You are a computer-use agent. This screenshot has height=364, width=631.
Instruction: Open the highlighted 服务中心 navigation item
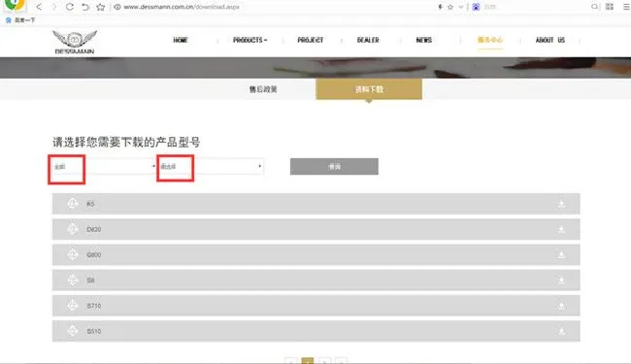click(490, 40)
